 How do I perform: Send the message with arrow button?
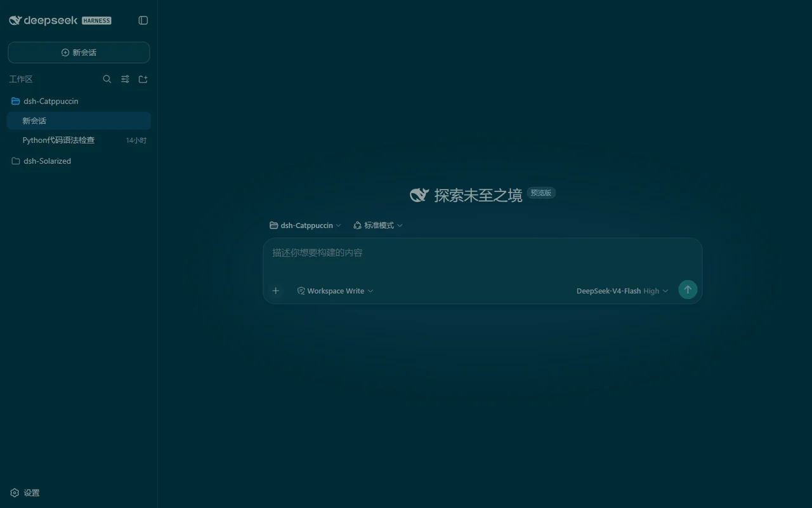688,290
